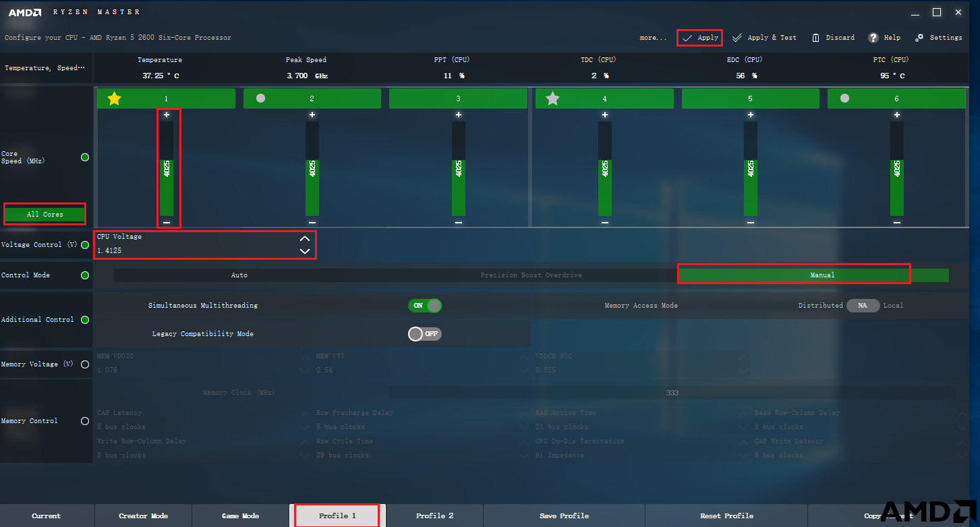Screen dimensions: 980x527
Task: Switch to Current tab
Action: pos(47,516)
